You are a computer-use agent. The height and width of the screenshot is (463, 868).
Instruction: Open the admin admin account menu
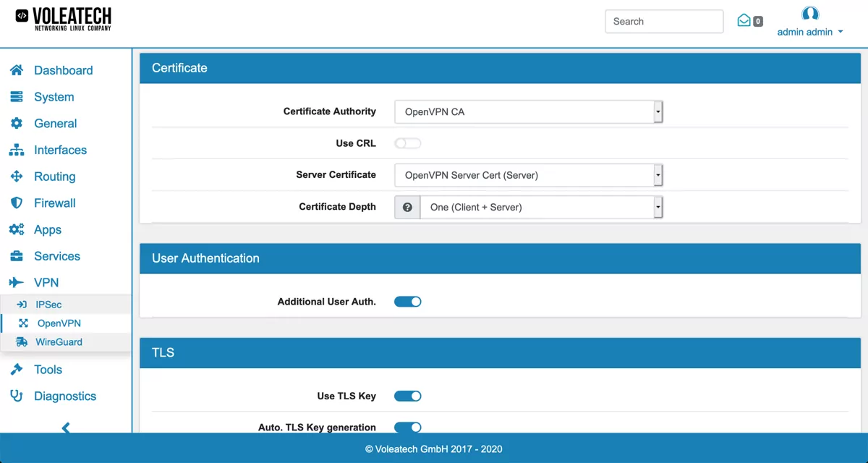click(x=809, y=32)
